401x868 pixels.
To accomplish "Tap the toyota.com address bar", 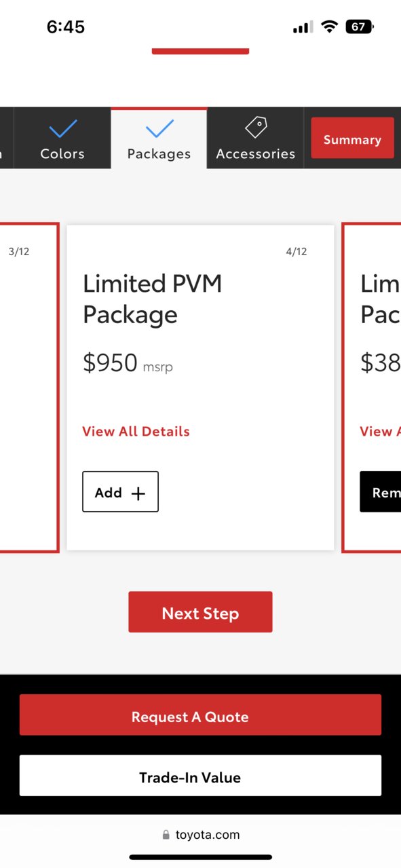I will (x=200, y=835).
